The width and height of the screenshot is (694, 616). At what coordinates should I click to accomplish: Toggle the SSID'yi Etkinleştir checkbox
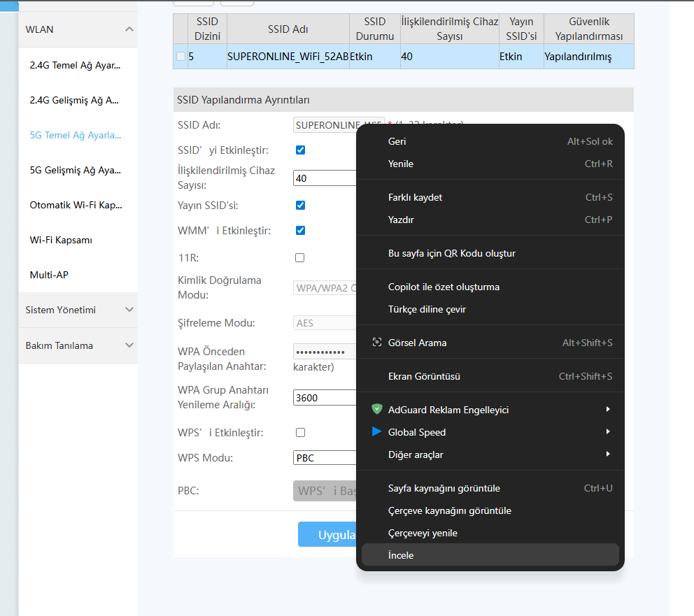[x=301, y=150]
